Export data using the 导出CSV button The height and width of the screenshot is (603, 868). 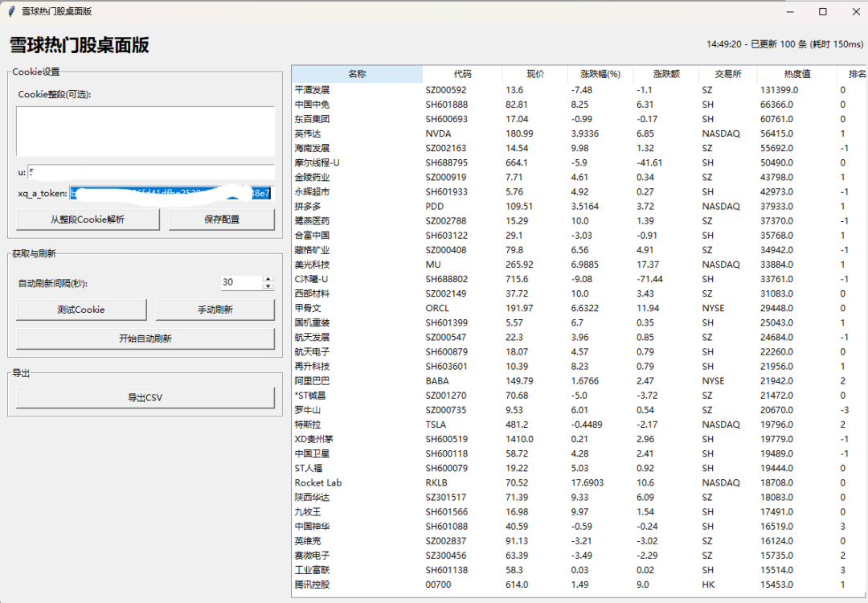click(145, 396)
